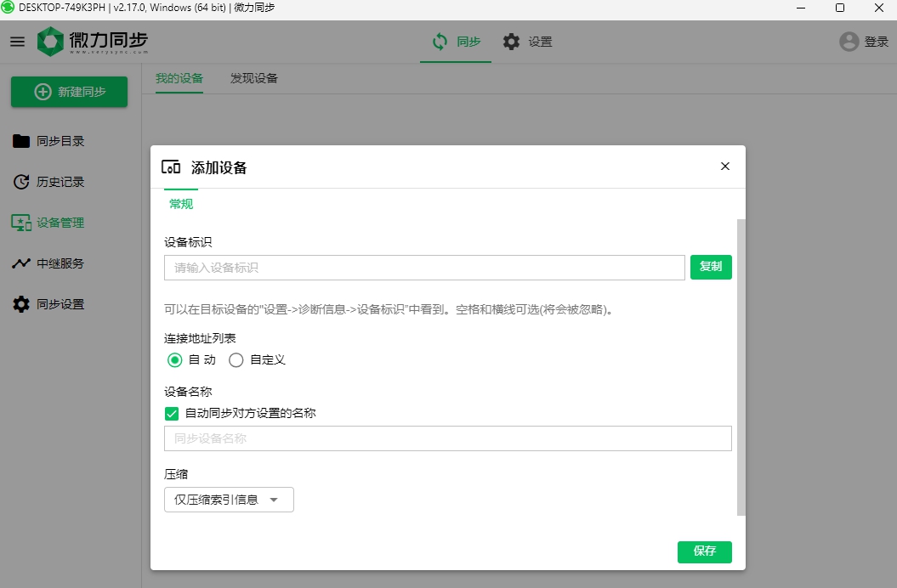Viewport: 897px width, 588px height.
Task: Switch to the 自定义 connection option
Action: pos(236,360)
